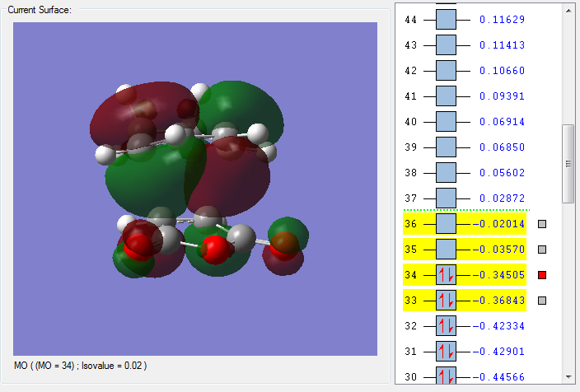Viewport: 580px width, 392px height.
Task: Click energy value 0.05602
Action: (502, 173)
